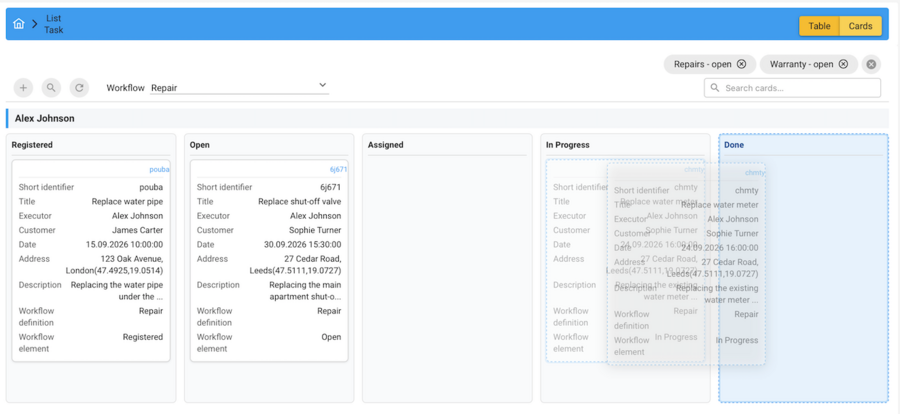This screenshot has width=900, height=414.
Task: Go to the home page via house icon
Action: tap(19, 24)
